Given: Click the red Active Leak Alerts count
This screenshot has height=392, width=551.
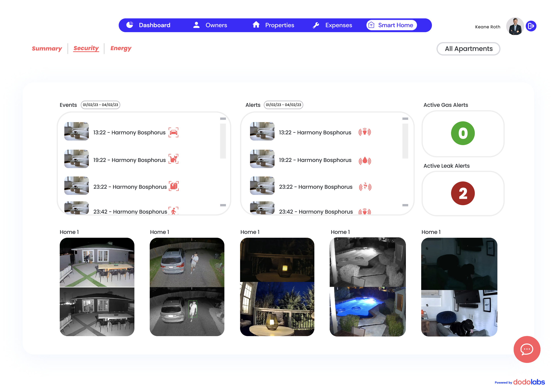Looking at the screenshot, I should tap(463, 193).
